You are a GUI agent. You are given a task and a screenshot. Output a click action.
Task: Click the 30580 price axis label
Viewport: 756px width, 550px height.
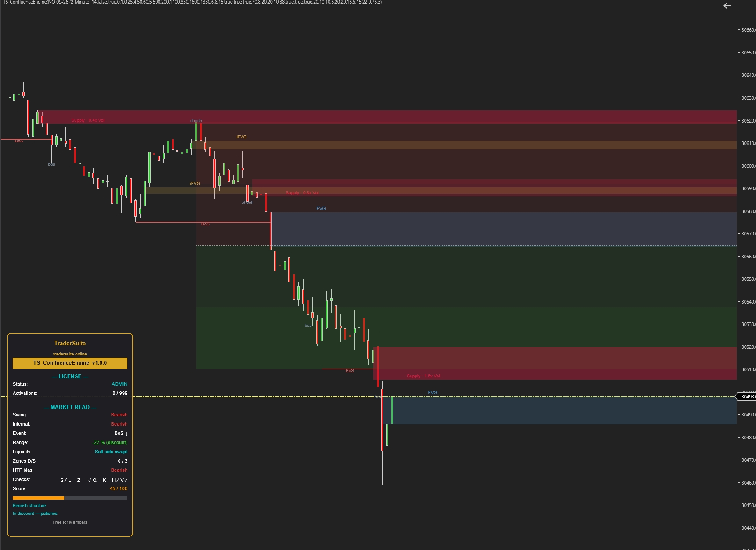[x=749, y=211]
